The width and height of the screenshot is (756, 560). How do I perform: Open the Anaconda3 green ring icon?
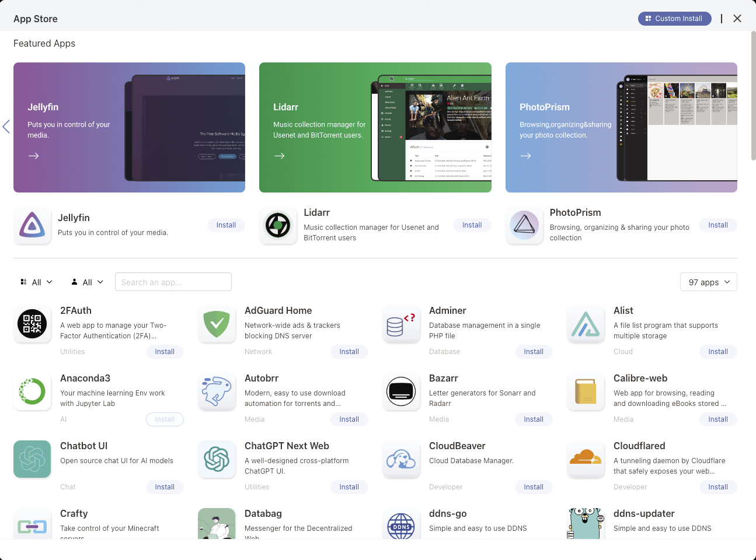tap(32, 391)
